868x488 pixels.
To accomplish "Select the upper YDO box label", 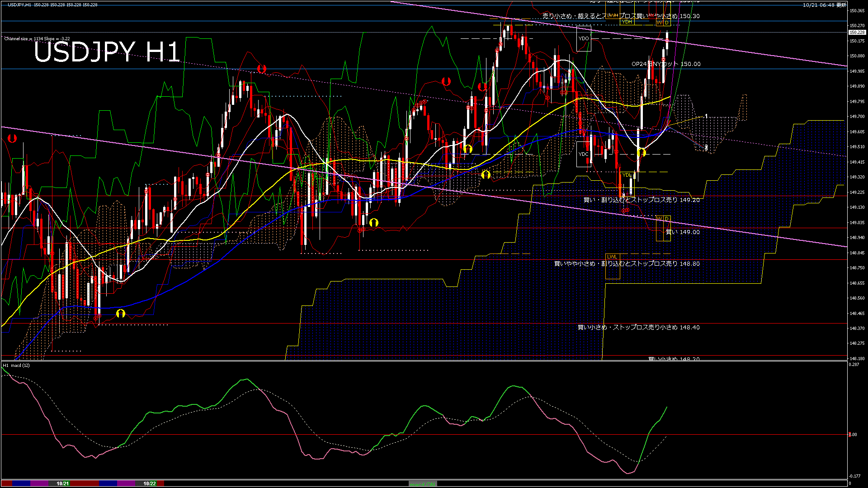I will click(584, 38).
